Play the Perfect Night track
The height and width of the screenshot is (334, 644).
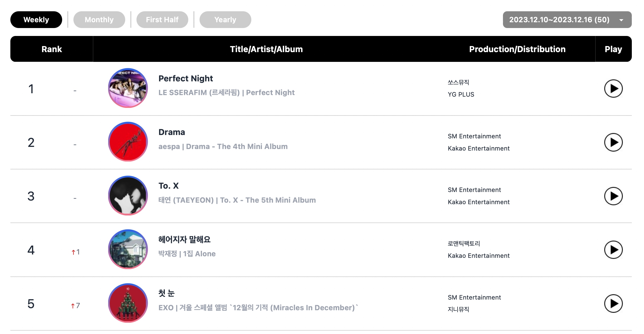613,89
